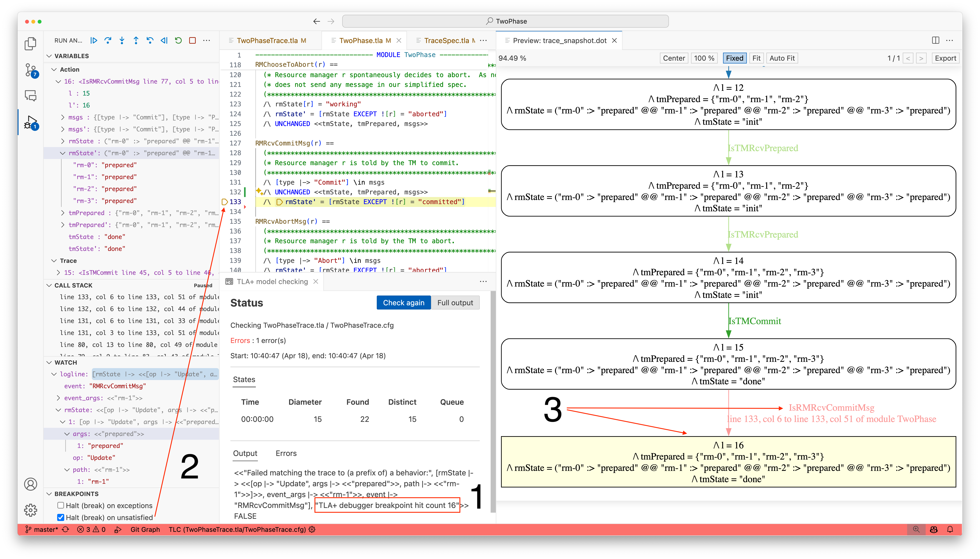Click the split editor icon in preview group
Screen dimensions: 980x559
point(936,40)
